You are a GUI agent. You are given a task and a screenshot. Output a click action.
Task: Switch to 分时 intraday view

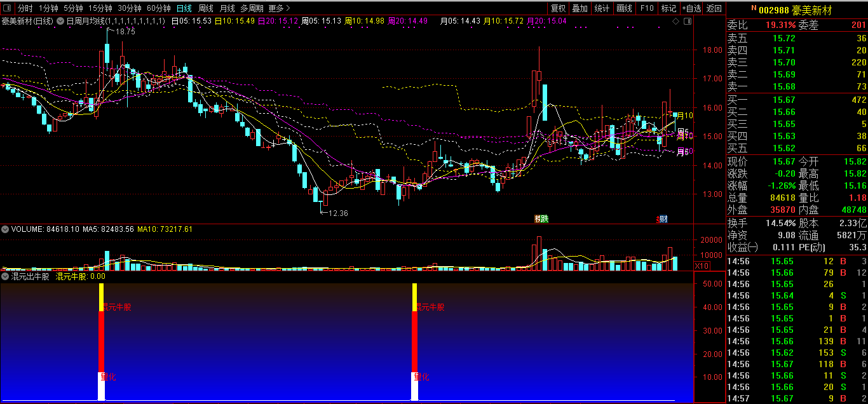25,8
